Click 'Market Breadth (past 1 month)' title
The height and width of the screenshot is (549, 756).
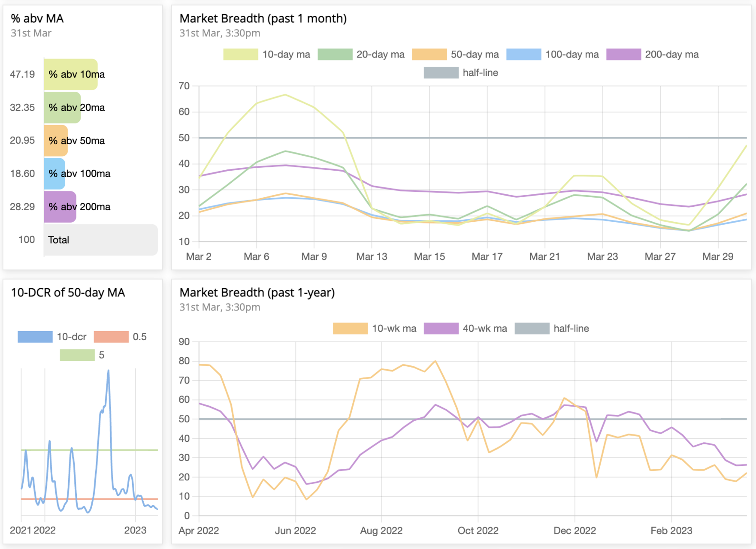pyautogui.click(x=263, y=18)
